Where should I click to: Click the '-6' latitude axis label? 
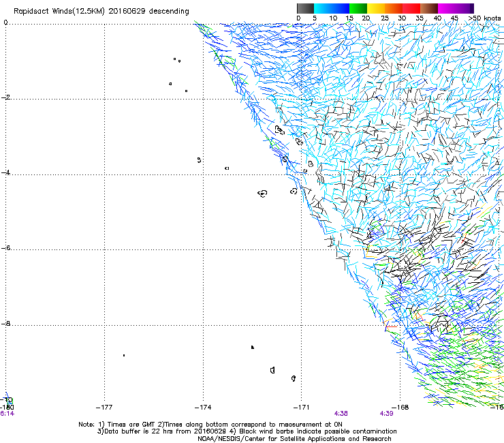[x=5, y=247]
